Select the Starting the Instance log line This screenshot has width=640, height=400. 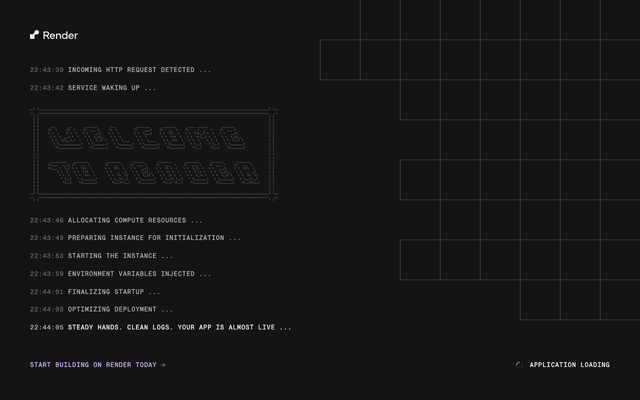click(101, 256)
